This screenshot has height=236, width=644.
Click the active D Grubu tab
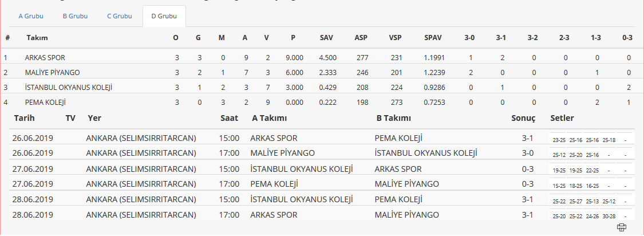pyautogui.click(x=164, y=17)
